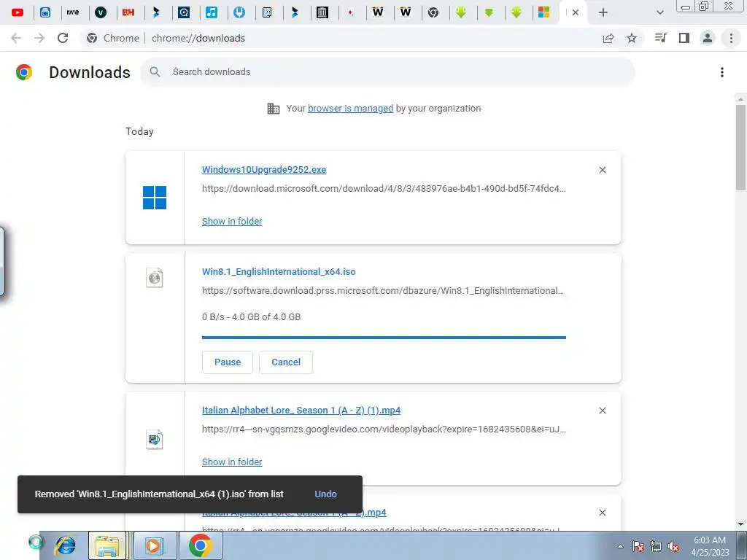Open Windows Media Player from taskbar
747x560 pixels.
tap(154, 545)
